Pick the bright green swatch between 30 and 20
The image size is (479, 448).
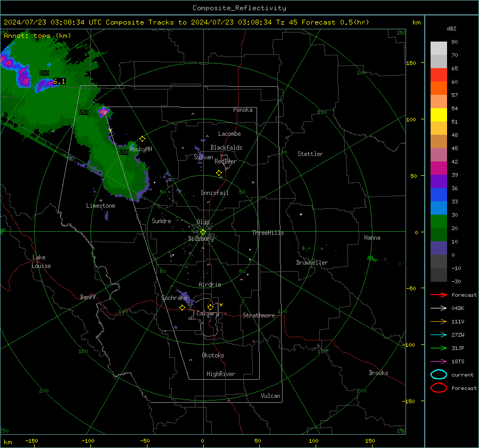pos(439,222)
